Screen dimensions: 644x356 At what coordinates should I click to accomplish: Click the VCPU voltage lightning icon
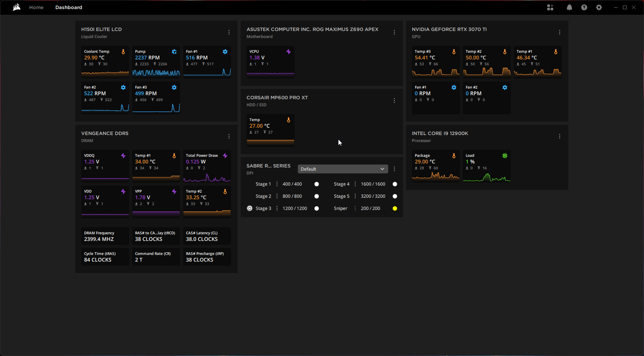coord(289,52)
